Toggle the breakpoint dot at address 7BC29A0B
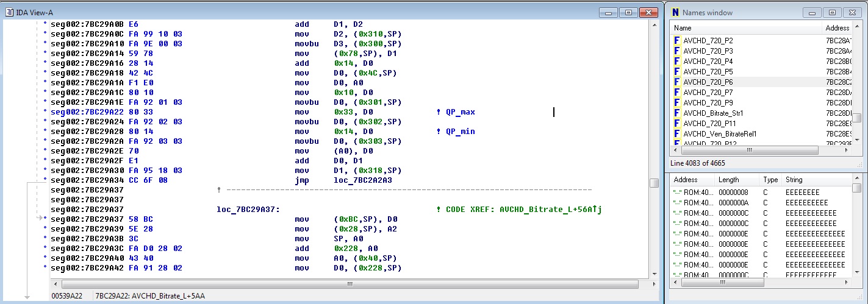The image size is (868, 304). click(46, 24)
